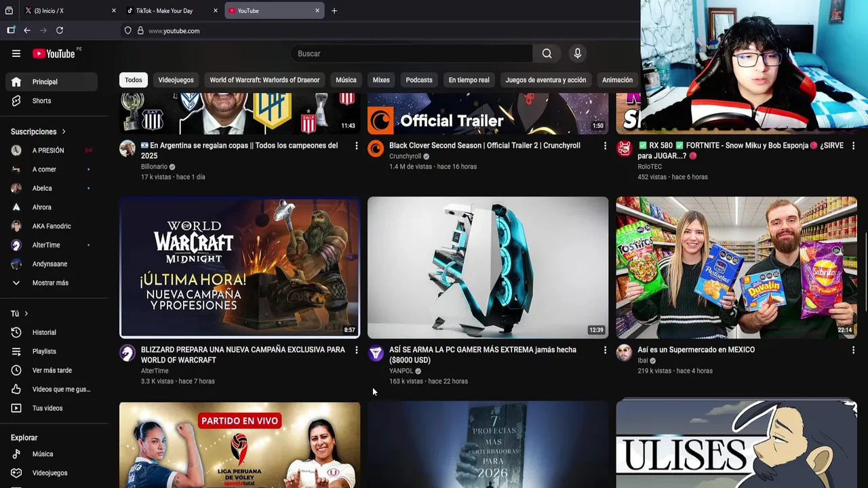Open options for Supermercado en MEXICO video

[853, 350]
